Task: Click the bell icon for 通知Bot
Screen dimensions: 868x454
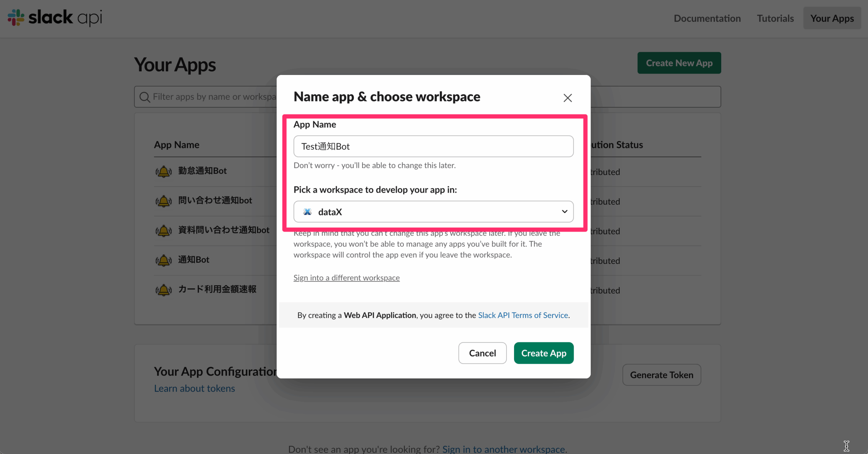Action: click(163, 260)
